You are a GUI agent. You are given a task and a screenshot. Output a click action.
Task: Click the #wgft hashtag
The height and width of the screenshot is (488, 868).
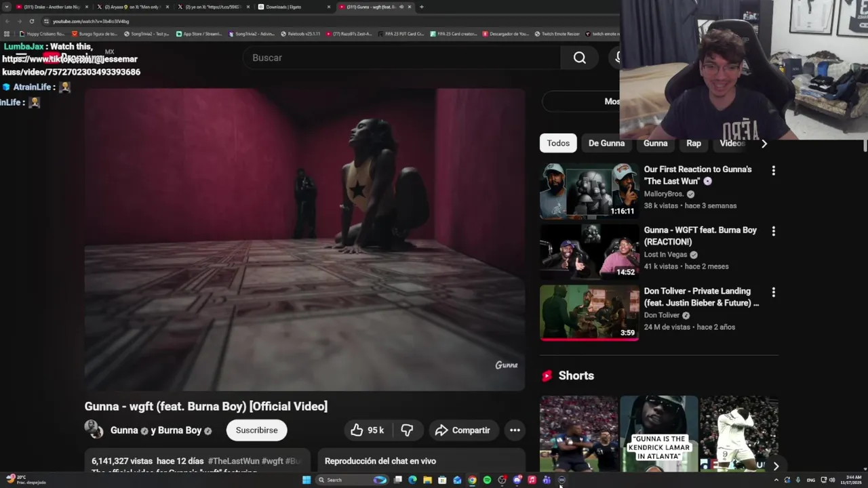click(x=272, y=461)
